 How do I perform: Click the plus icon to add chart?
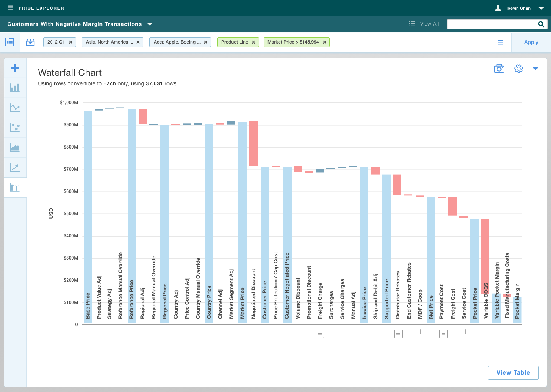click(x=15, y=68)
